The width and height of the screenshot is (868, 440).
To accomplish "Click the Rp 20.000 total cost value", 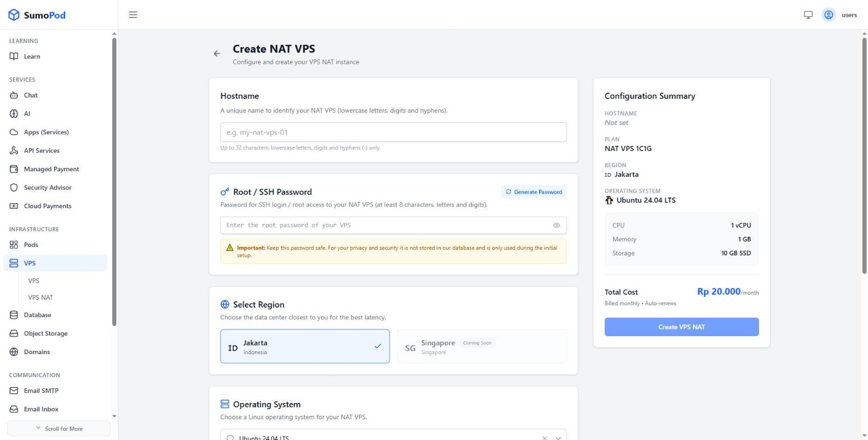I will (719, 291).
